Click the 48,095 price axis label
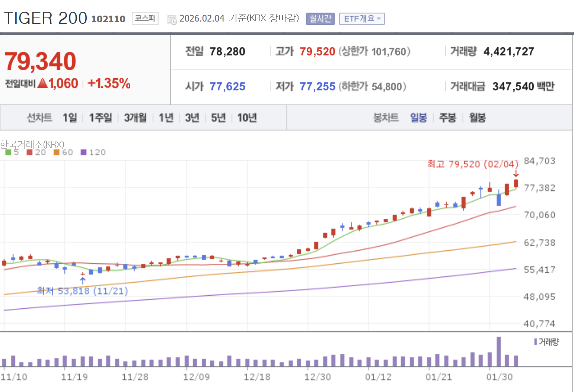The height and width of the screenshot is (392, 574). 539,297
